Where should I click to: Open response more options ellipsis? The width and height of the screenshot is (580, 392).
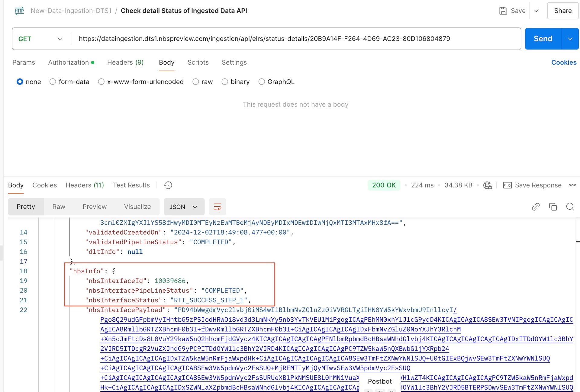(572, 185)
